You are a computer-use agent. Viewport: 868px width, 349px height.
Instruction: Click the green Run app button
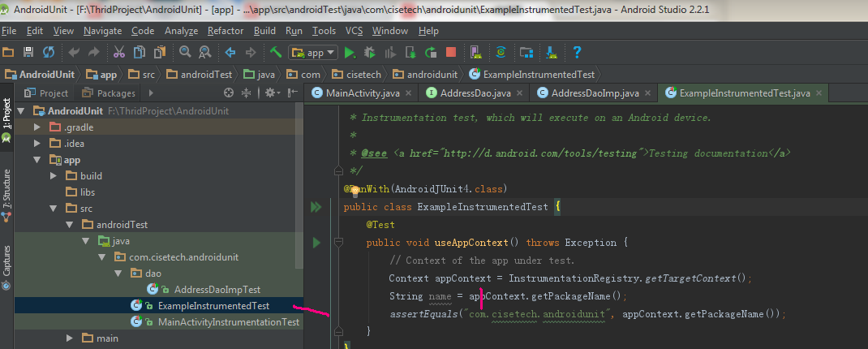click(x=350, y=53)
